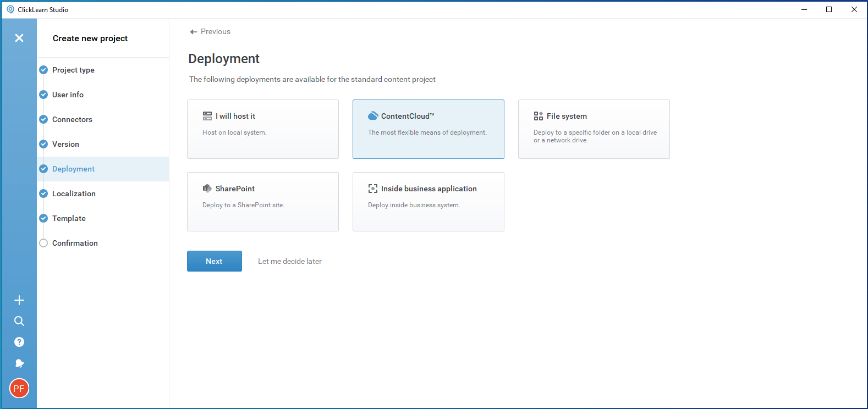Click 'Deploy inside business system.' text
868x409 pixels.
(x=414, y=205)
